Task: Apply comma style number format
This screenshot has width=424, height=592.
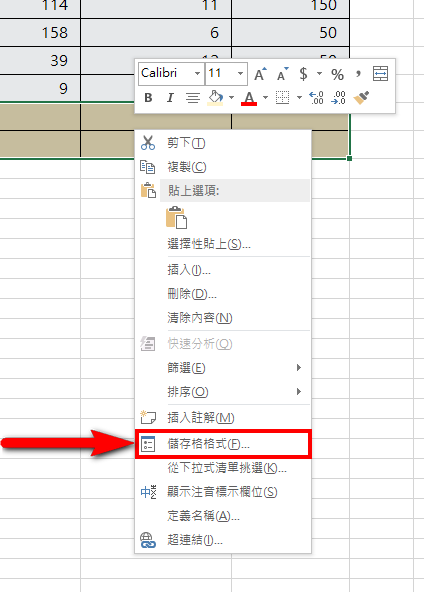Action: coord(358,73)
